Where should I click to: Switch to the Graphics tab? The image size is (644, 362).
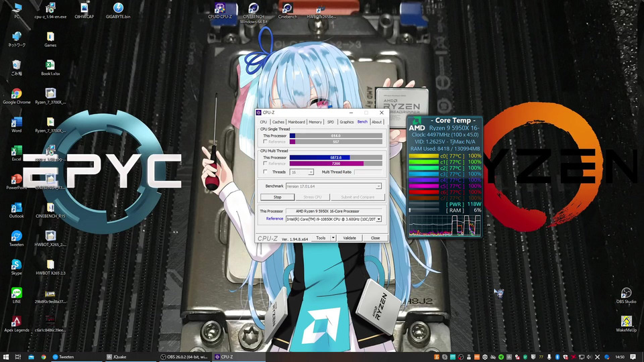tap(347, 122)
